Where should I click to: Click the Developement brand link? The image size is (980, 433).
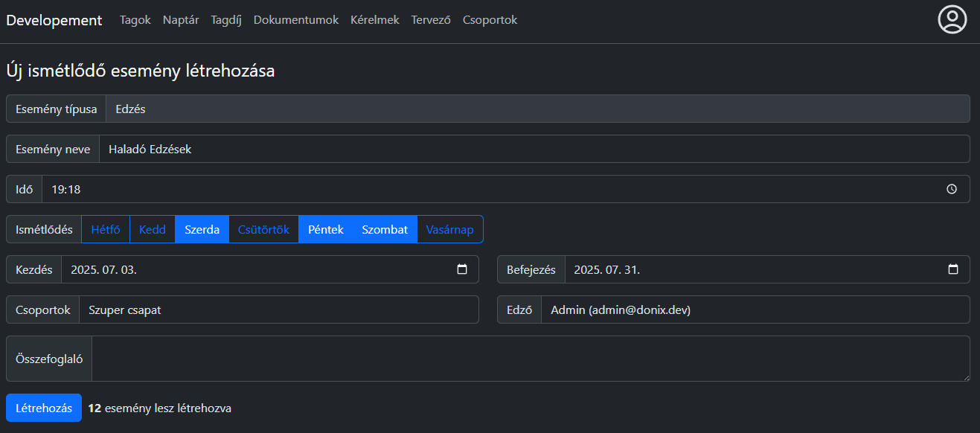click(x=54, y=20)
